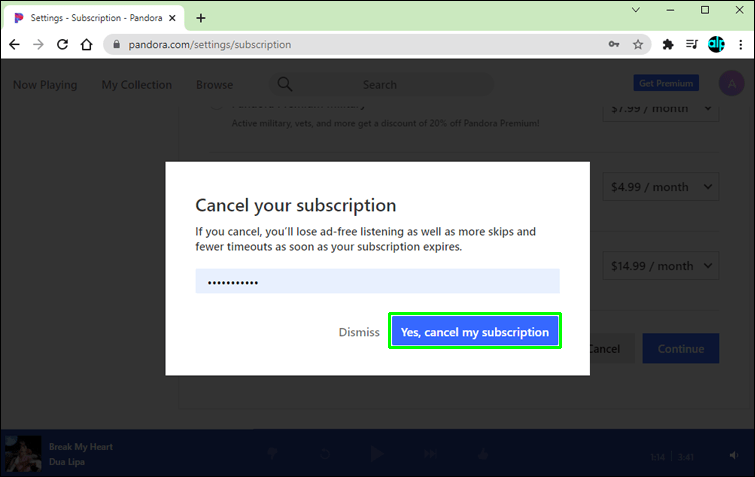Bookmark this page with the star
The image size is (755, 477).
point(638,45)
